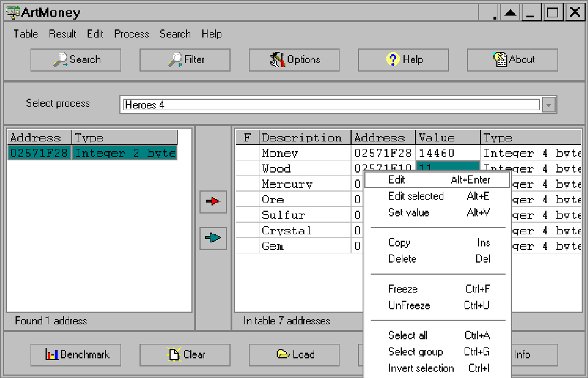Click the Money type Integer 4 byte cell
The width and height of the screenshot is (588, 378).
pos(531,153)
